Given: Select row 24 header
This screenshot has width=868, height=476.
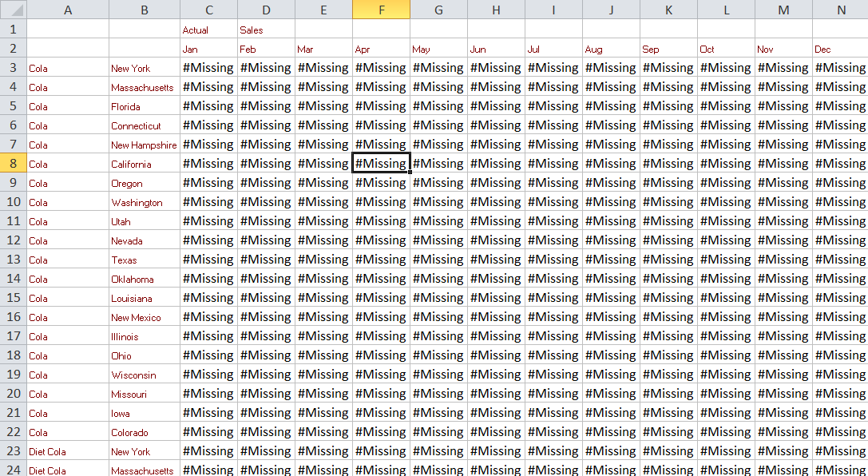Looking at the screenshot, I should [x=14, y=470].
